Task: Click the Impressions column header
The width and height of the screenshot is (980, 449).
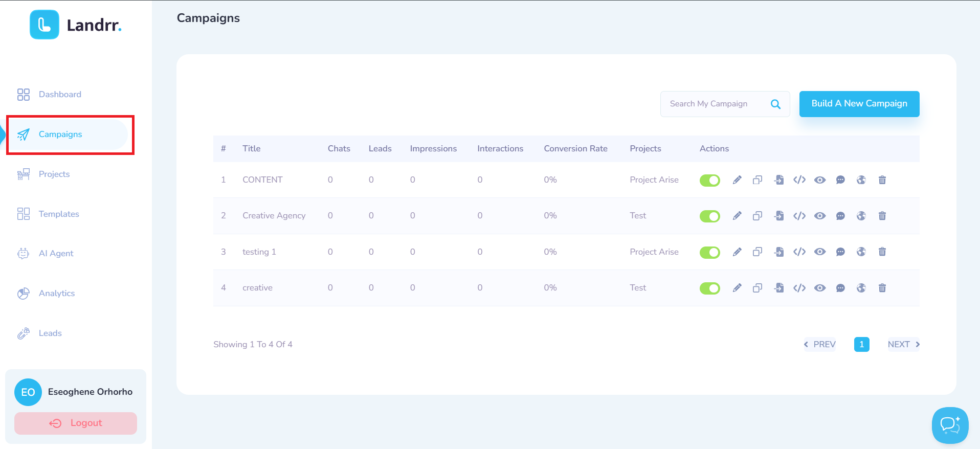Action: coord(433,148)
